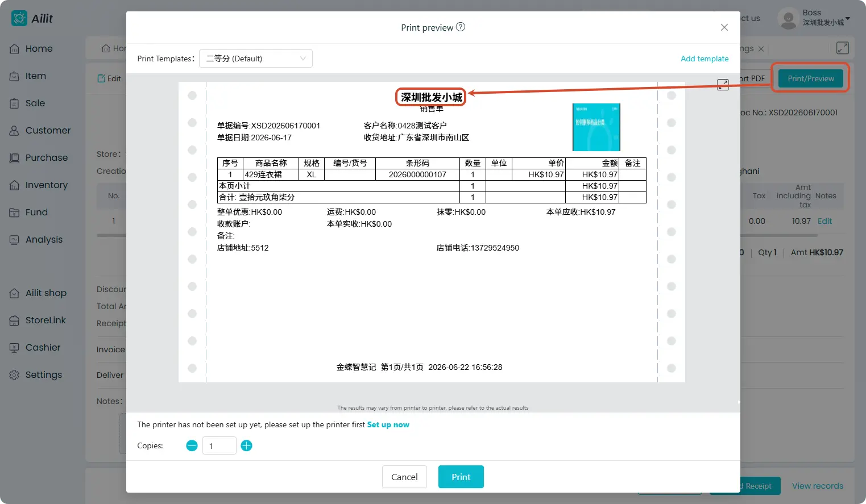866x504 pixels.
Task: Click the store phone 13729524950 text
Action: coord(495,248)
